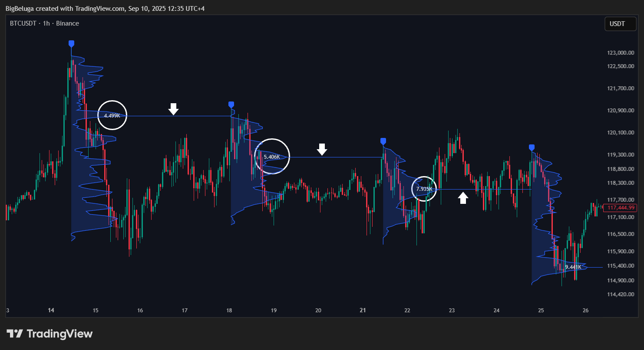The height and width of the screenshot is (350, 644).
Task: Click the date label 26 on the time axis
Action: (585, 311)
